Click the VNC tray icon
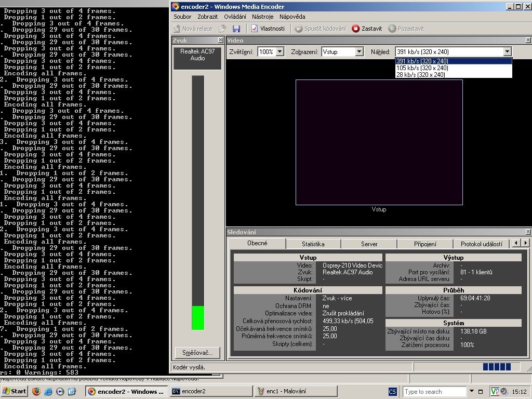Image resolution: width=532 pixels, height=399 pixels. [x=495, y=392]
